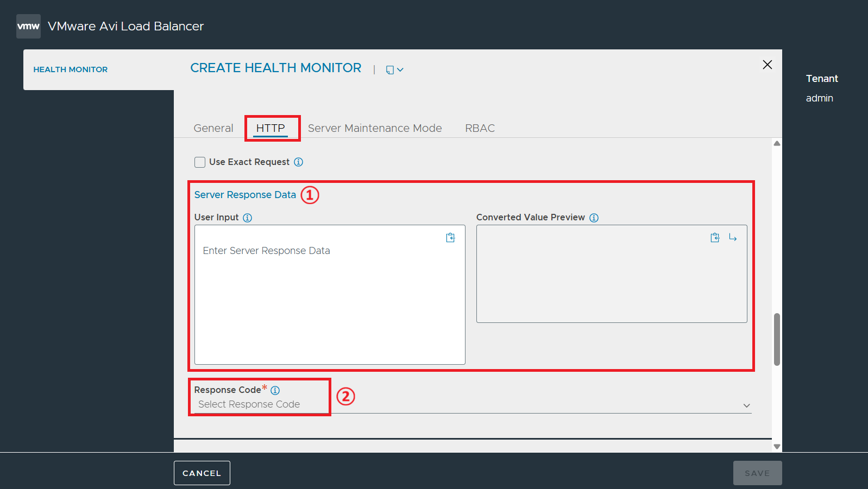
Task: Enable the Use Exact Request checkbox
Action: [200, 162]
